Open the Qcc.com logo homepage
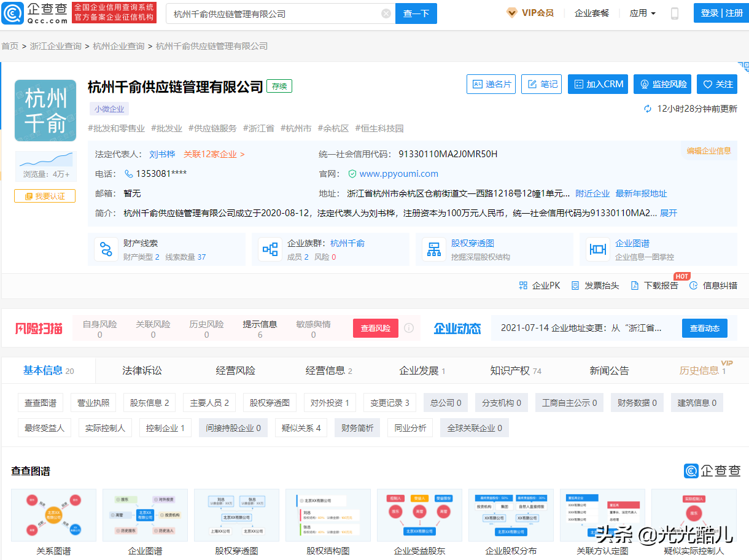The width and height of the screenshot is (749, 560). 35,13
